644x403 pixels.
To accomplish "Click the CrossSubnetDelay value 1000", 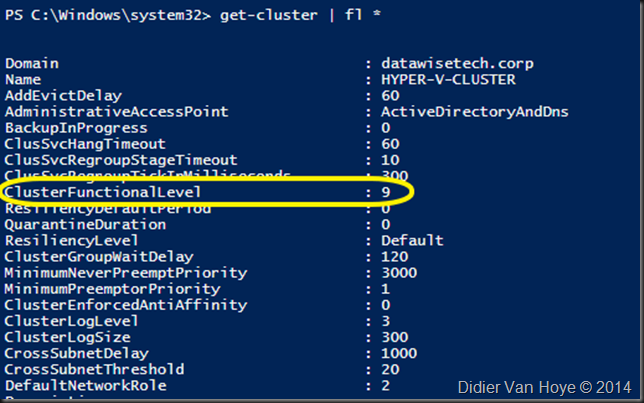I will (x=399, y=353).
